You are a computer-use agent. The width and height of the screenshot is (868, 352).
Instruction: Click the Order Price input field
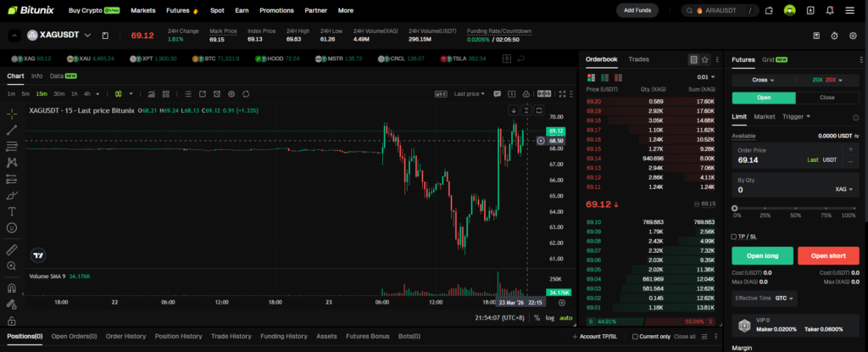click(795, 156)
